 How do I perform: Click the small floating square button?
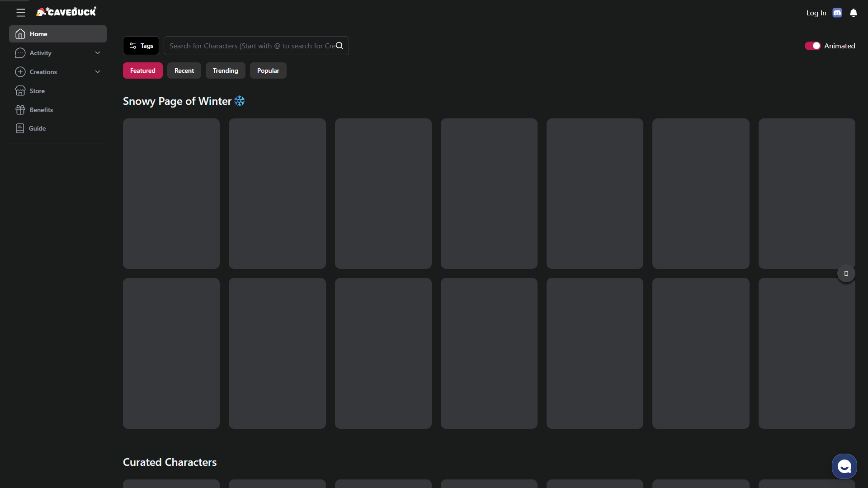point(846,273)
